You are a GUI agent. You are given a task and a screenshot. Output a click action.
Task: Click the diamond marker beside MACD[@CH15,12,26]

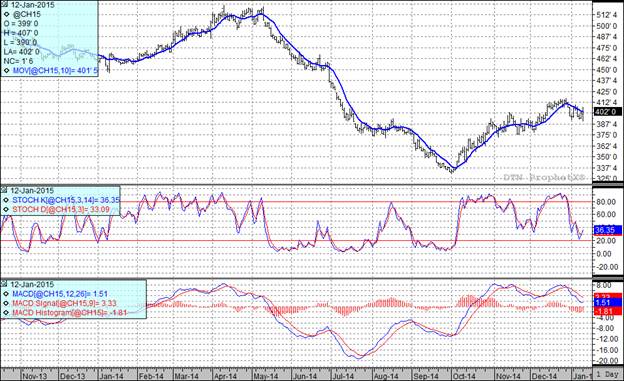[6, 294]
